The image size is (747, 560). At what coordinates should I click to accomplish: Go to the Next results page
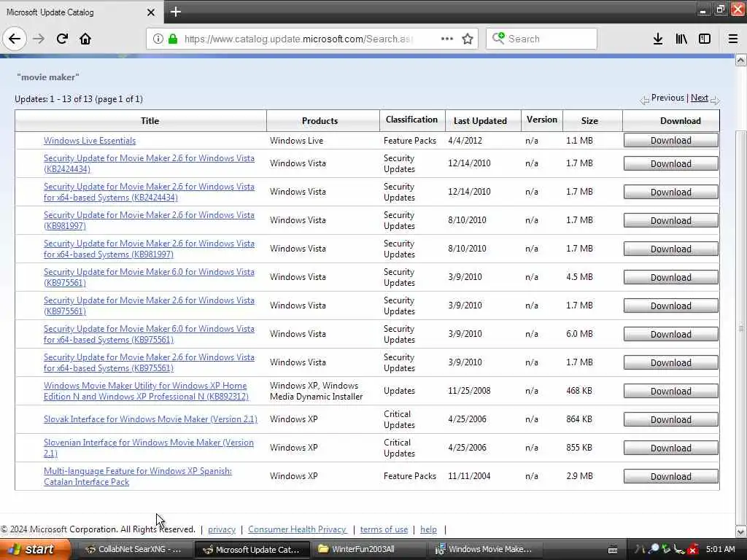click(x=700, y=98)
